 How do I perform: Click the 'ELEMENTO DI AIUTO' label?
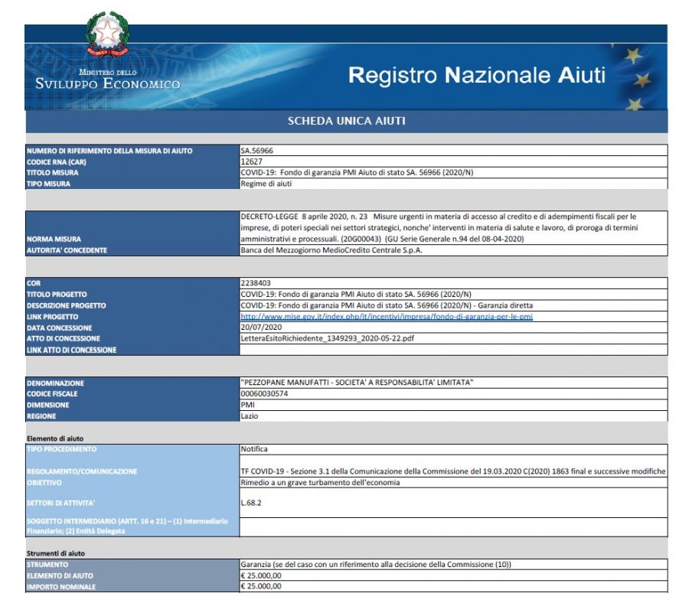pos(60,575)
